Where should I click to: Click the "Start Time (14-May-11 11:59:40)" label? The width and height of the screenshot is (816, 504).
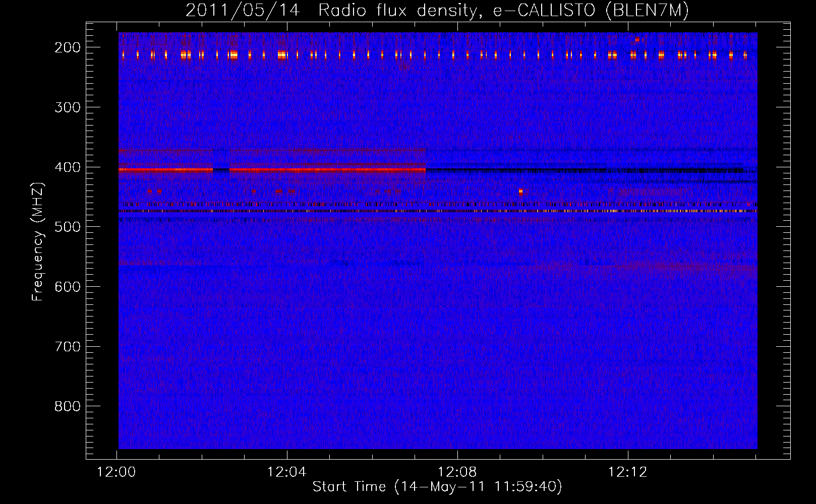pos(437,487)
